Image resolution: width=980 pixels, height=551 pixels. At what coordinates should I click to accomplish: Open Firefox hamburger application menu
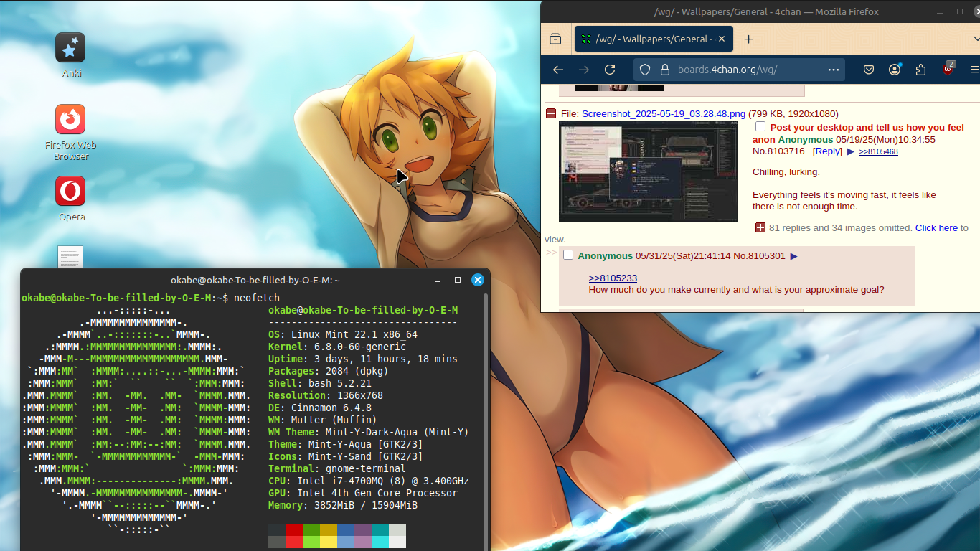pyautogui.click(x=974, y=70)
